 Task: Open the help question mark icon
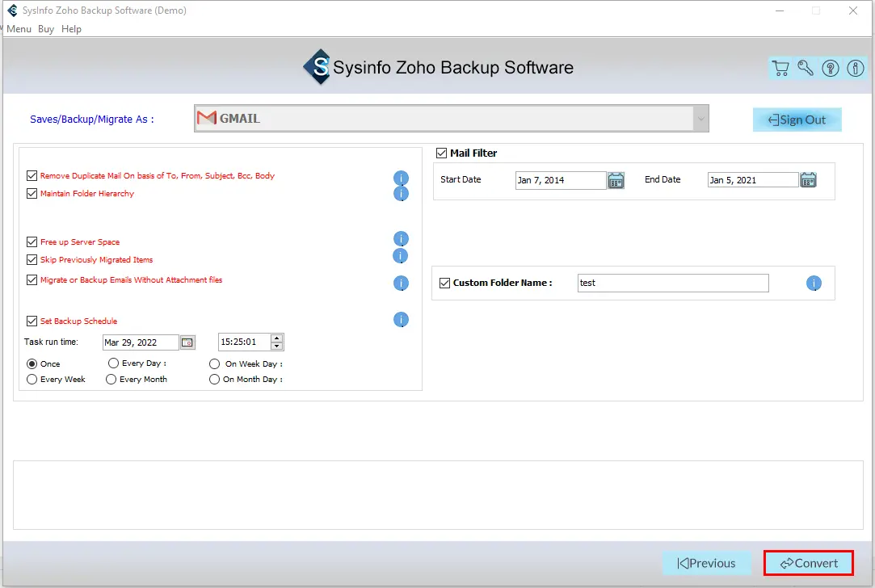831,69
